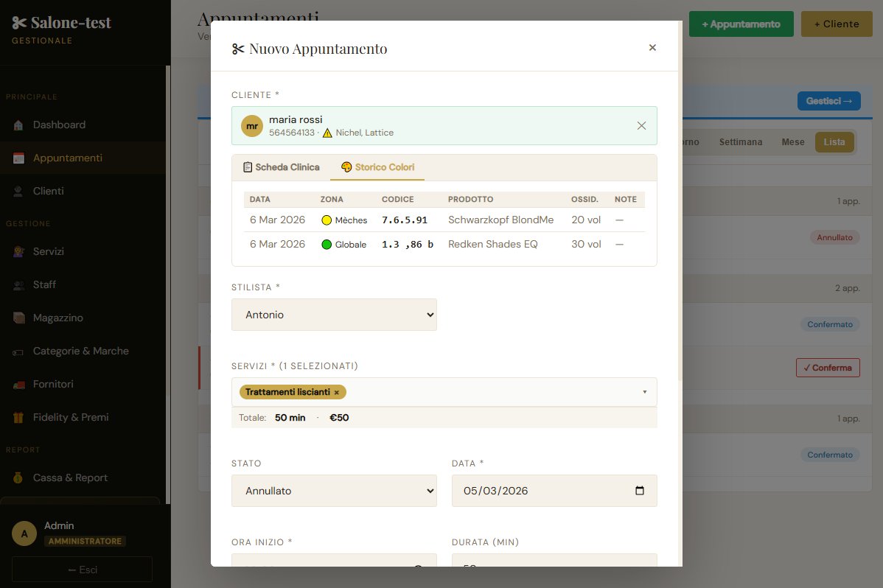
Task: Click the Magazzino box icon in sidebar
Action: (18, 318)
